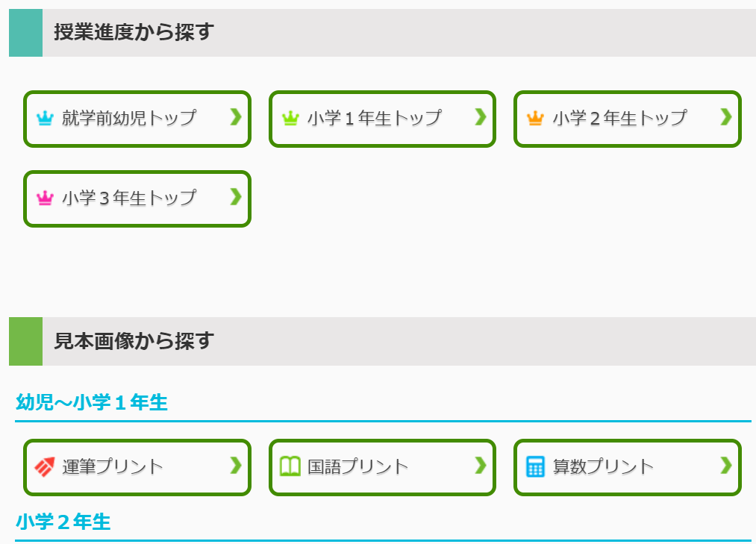
Task: Click the 小学2年生 blue subheading
Action: pos(63,522)
